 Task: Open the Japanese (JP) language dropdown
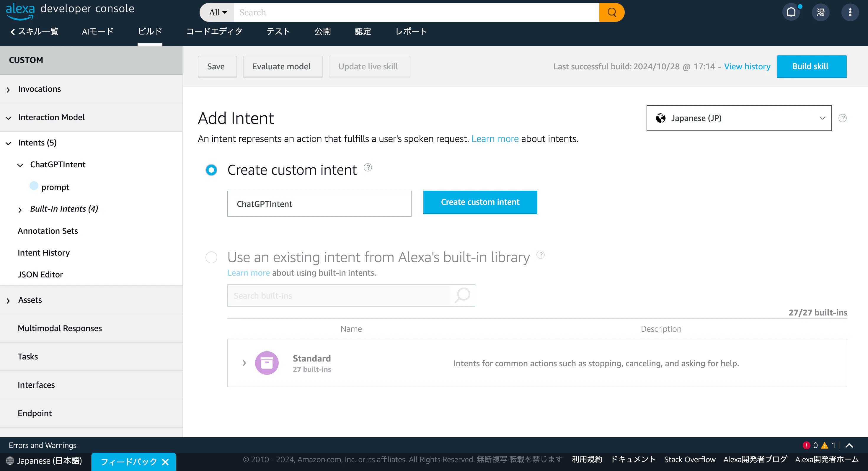point(739,118)
